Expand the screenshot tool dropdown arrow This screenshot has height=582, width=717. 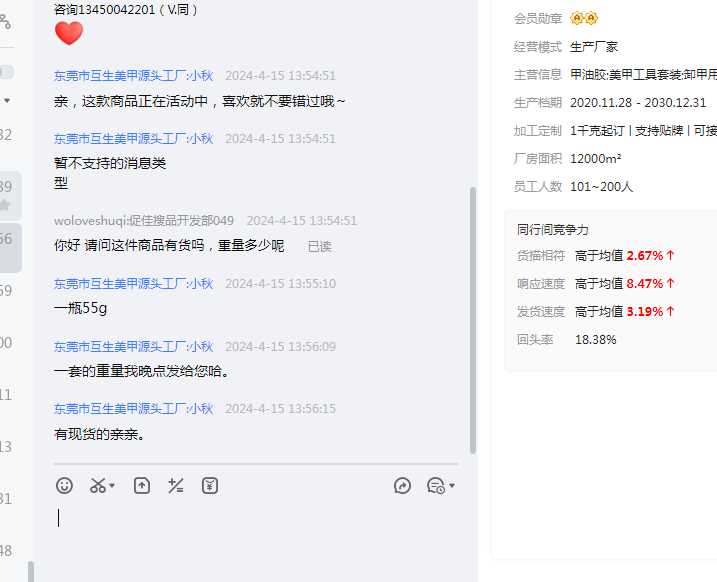(112, 486)
